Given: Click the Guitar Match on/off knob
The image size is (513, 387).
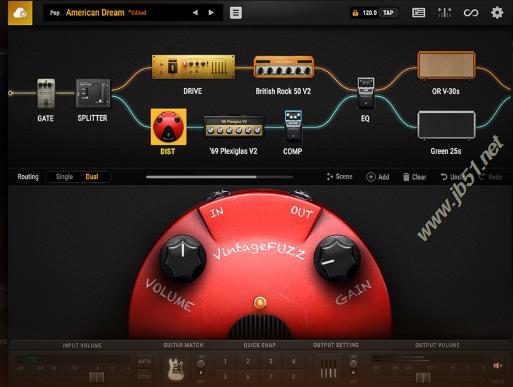Looking at the screenshot, I should click(x=201, y=364).
